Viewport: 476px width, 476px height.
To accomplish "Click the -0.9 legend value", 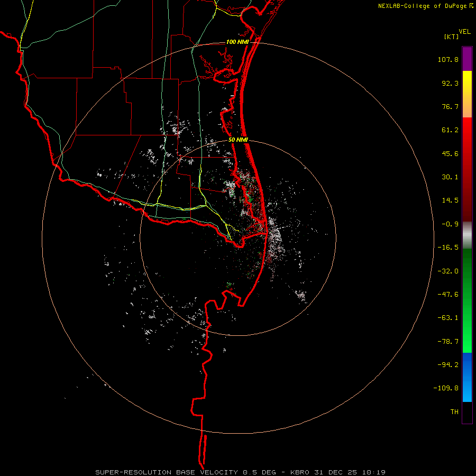I will pyautogui.click(x=450, y=224).
